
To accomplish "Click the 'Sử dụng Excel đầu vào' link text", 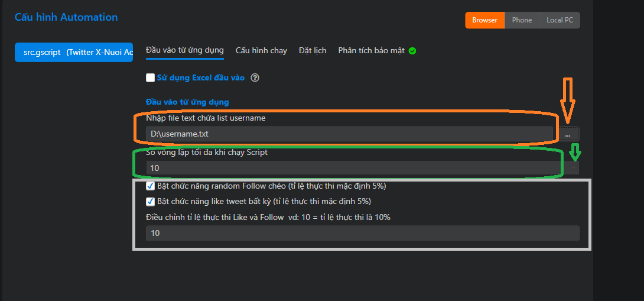I will coord(201,77).
